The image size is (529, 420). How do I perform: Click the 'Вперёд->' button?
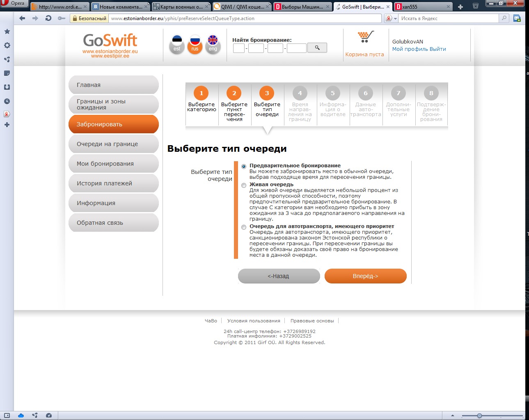point(366,276)
